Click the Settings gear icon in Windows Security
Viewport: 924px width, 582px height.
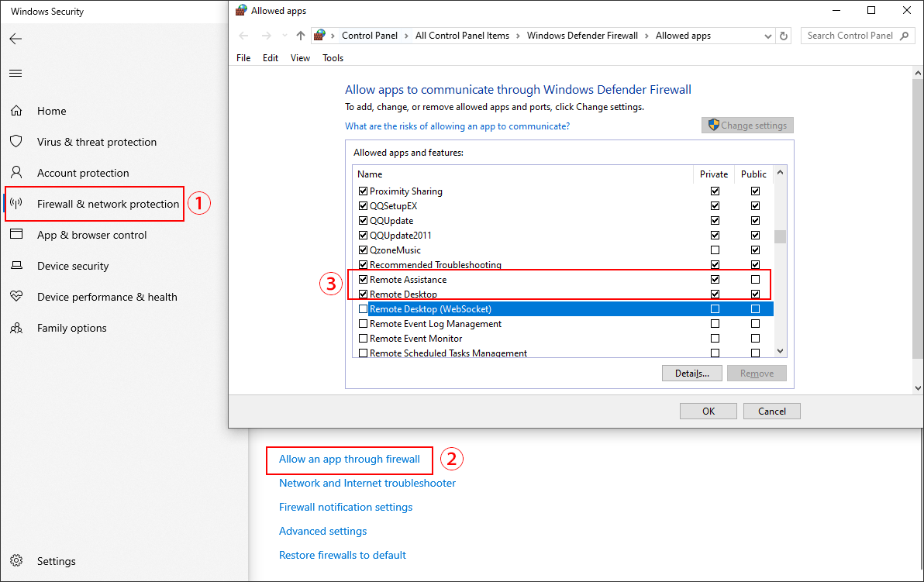(x=16, y=560)
